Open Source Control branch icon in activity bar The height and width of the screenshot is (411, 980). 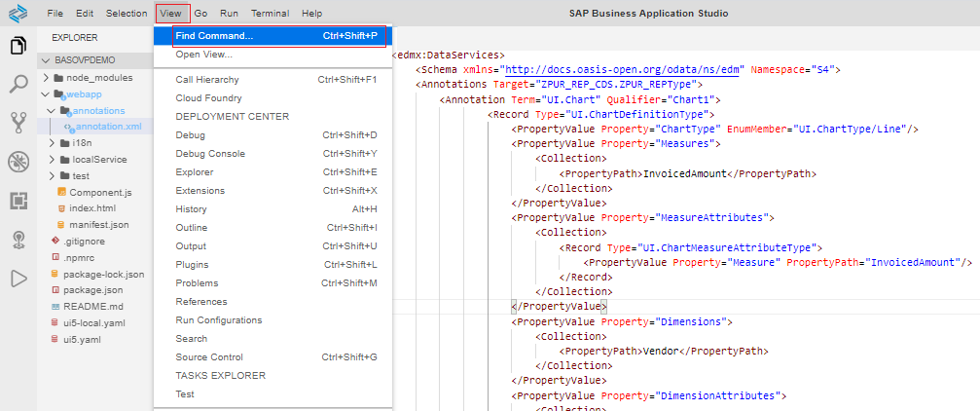(18, 123)
